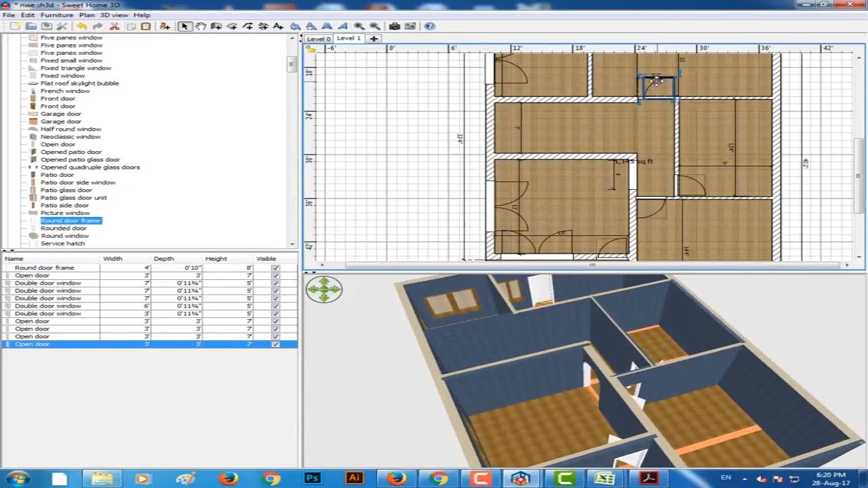Viewport: 868px width, 488px height.
Task: Click the catalog list scrollbar up arrow
Action: point(292,39)
